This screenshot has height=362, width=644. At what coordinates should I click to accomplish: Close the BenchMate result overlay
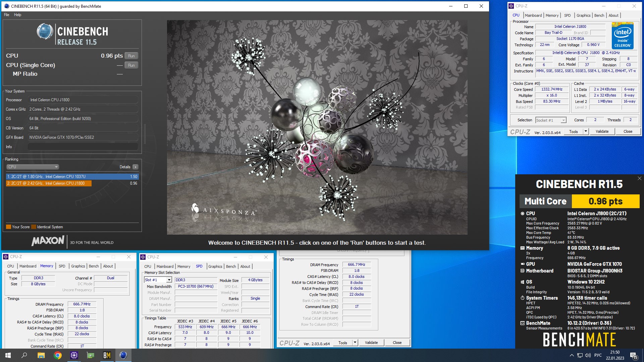639,178
